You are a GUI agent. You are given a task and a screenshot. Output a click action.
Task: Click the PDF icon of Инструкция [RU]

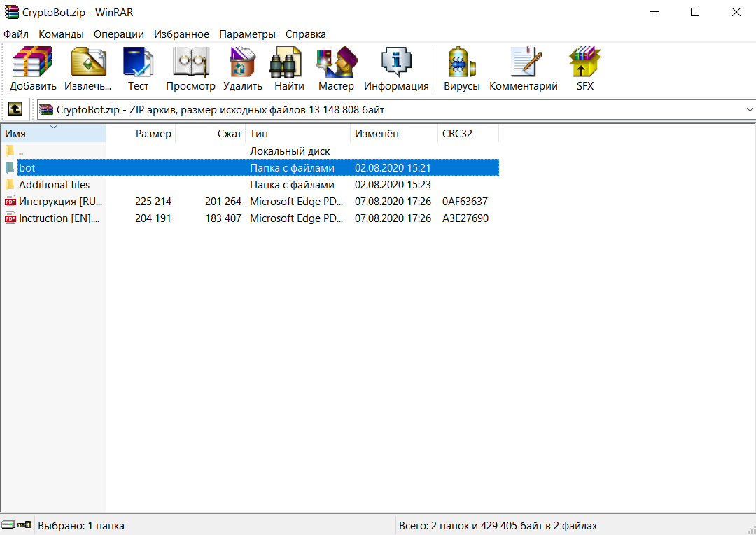point(10,202)
